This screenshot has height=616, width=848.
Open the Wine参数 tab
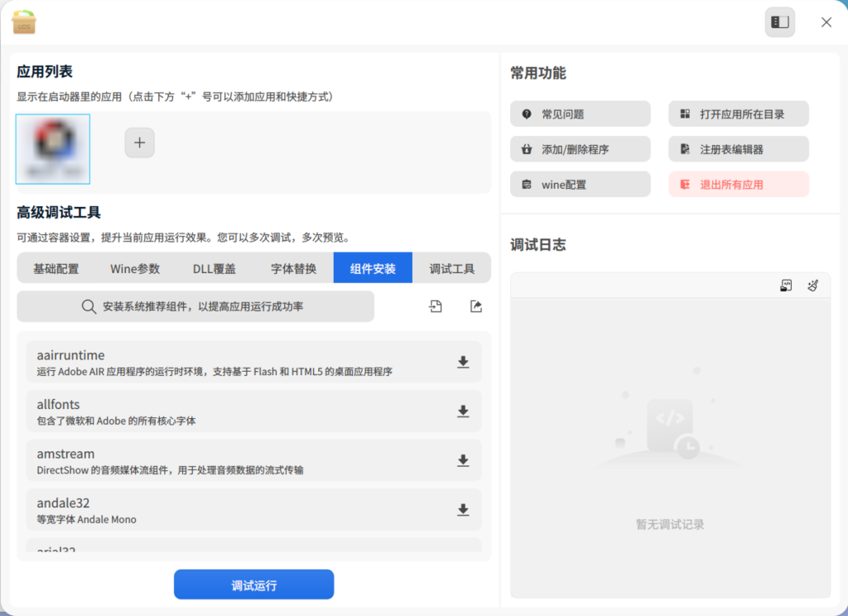click(135, 268)
